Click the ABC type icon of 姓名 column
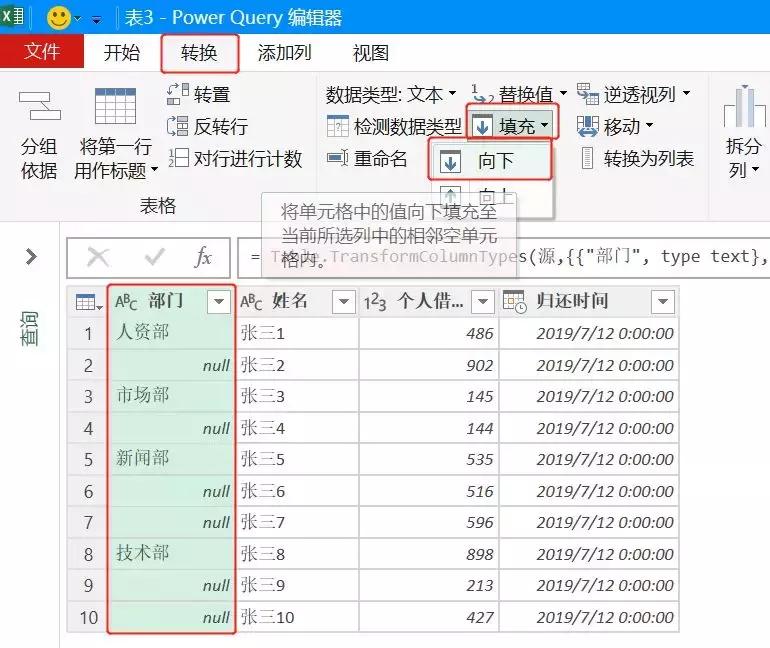Screen dimensions: 770x648 click(251, 302)
